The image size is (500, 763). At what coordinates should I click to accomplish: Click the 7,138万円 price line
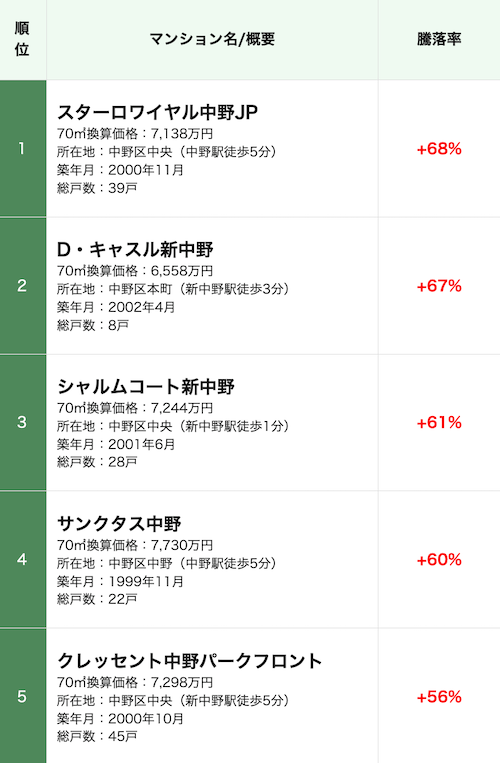click(135, 133)
